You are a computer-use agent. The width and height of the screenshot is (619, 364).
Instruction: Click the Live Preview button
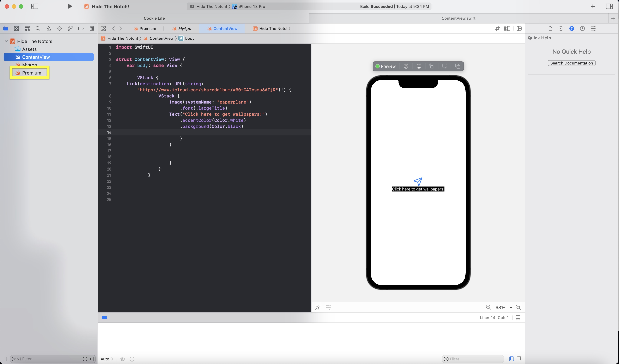tap(406, 66)
